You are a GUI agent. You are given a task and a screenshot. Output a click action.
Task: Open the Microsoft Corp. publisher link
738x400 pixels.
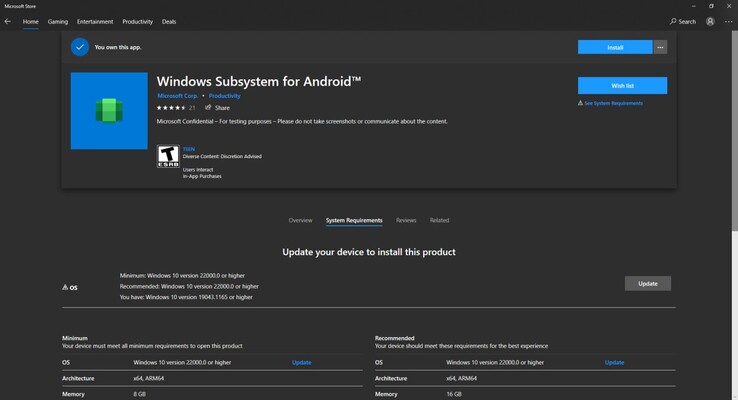177,96
